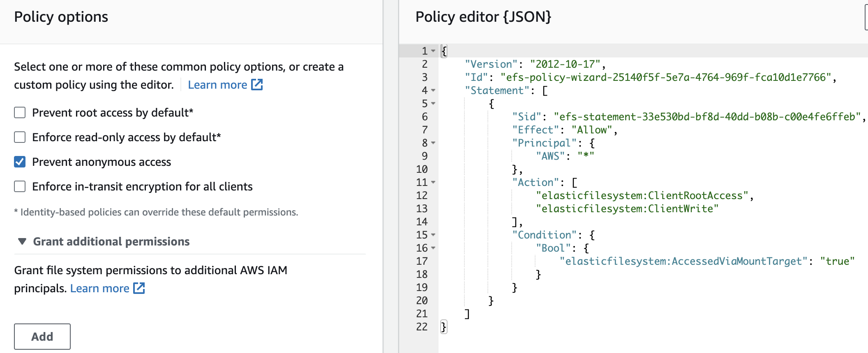Fold the Action array at line 11
The width and height of the screenshot is (868, 353).
coord(433,182)
